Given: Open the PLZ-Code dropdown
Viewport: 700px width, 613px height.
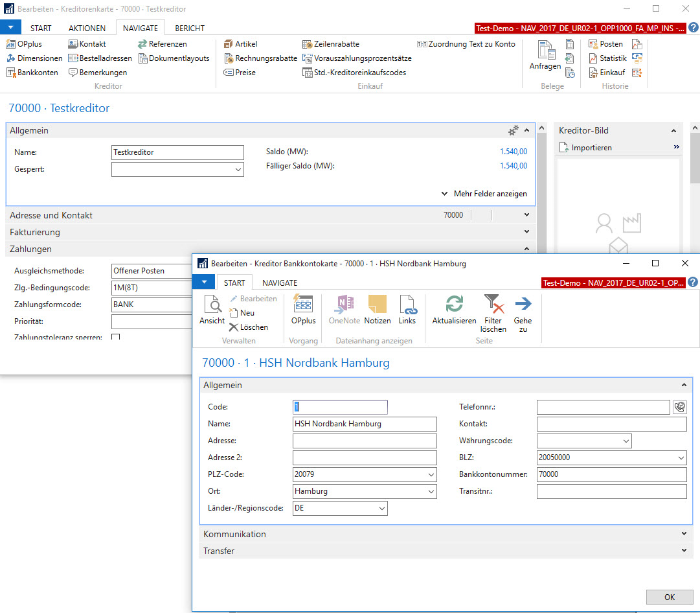Looking at the screenshot, I should click(431, 474).
